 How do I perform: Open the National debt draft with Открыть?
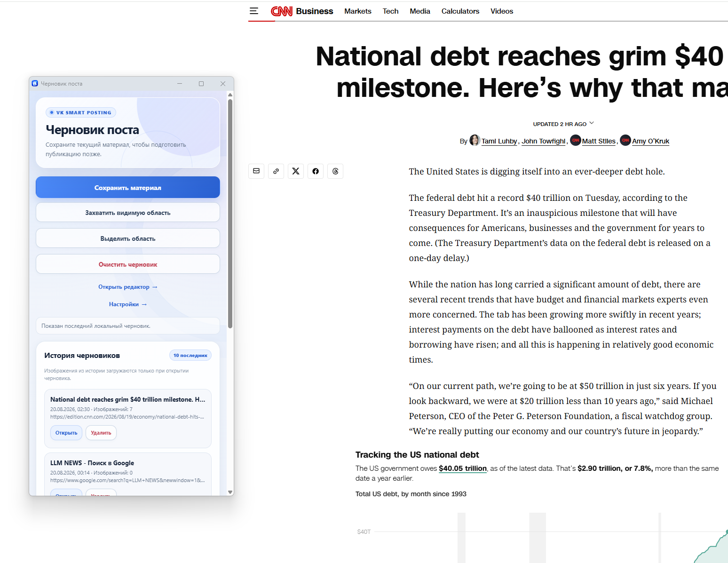coord(66,433)
